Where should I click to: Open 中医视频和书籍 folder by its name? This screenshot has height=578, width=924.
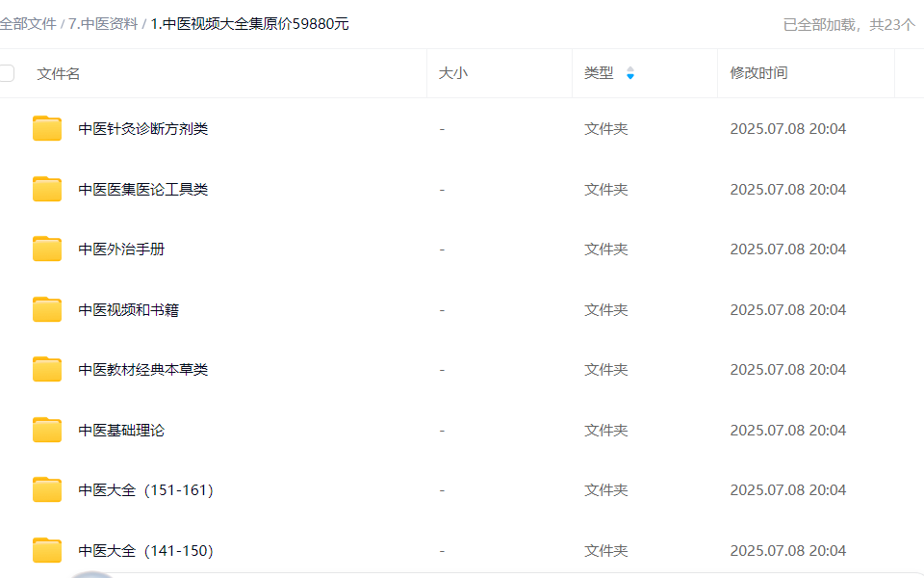point(128,310)
